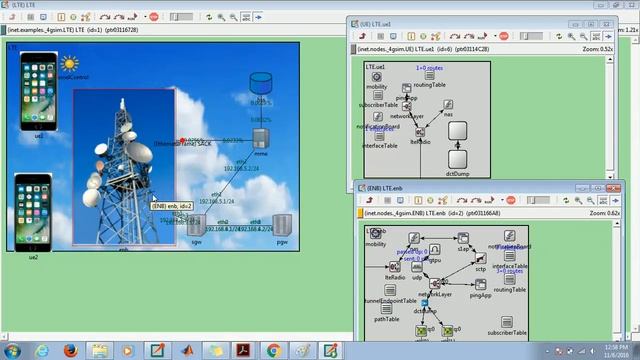Toggle name labels in LTE.ue1 window toolbar
This screenshot has height=360, width=640.
pyautogui.click(x=596, y=36)
